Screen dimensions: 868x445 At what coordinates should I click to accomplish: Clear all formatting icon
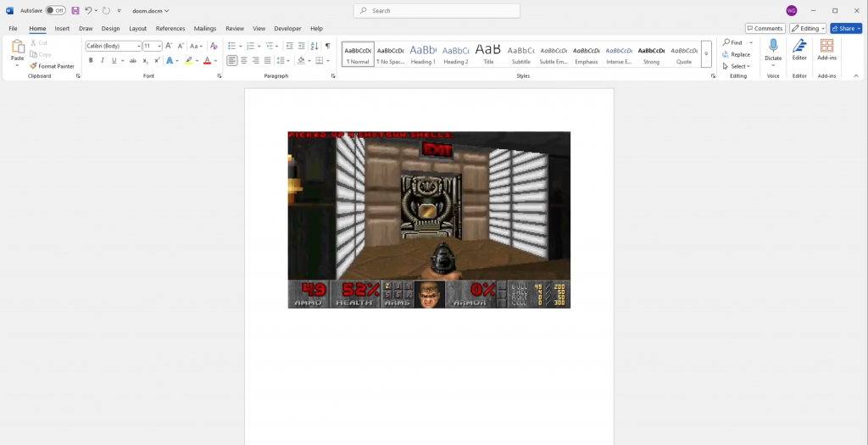click(214, 46)
